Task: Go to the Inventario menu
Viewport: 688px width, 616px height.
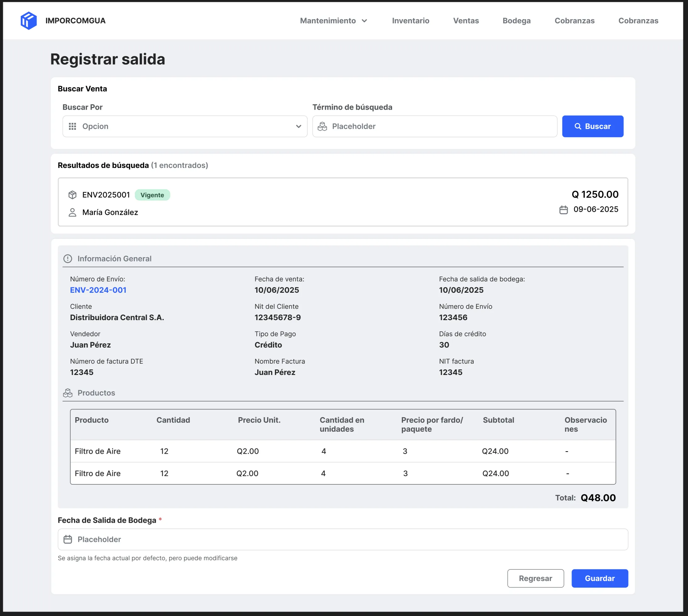Action: (410, 21)
